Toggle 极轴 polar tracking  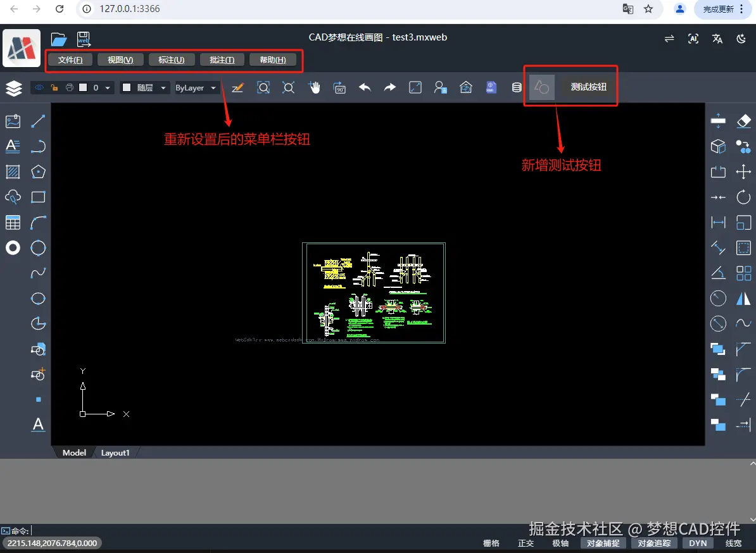[x=560, y=543]
